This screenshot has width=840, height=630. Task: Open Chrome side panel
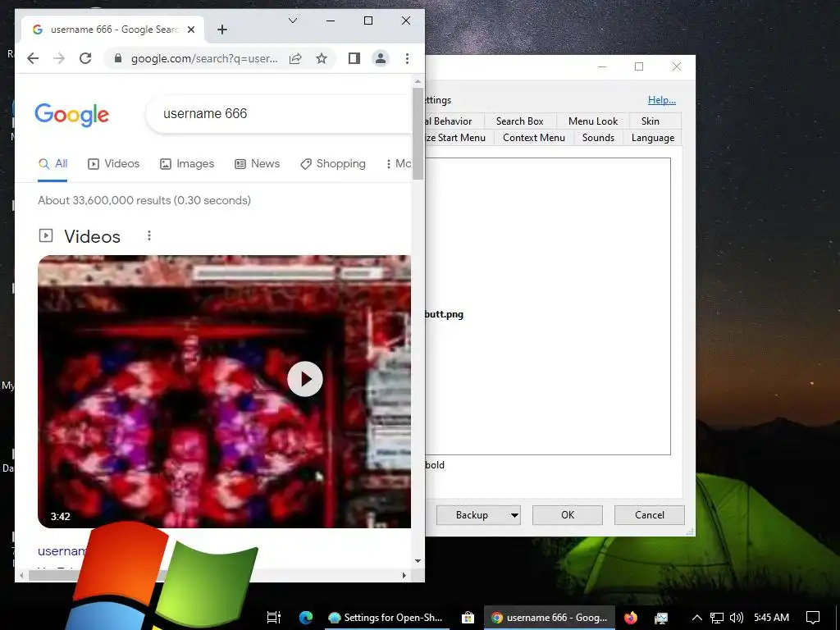[x=354, y=58]
